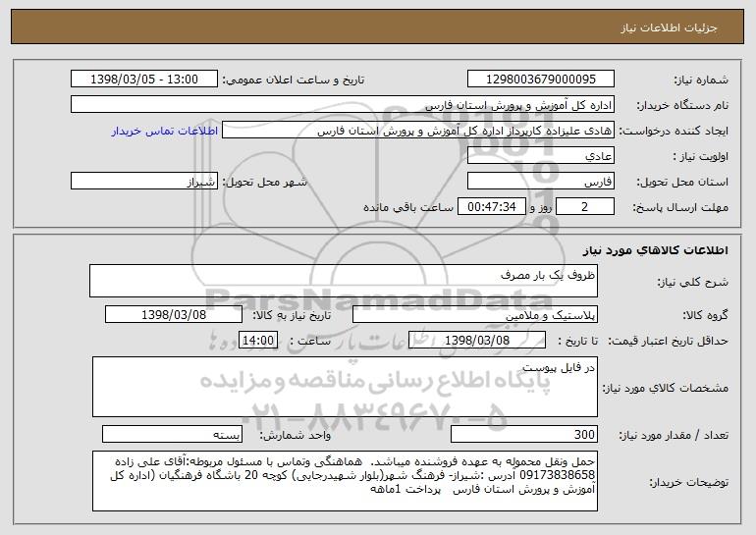
Task: Click the goods specification box 'در فایل پیوست'
Action: [x=345, y=387]
